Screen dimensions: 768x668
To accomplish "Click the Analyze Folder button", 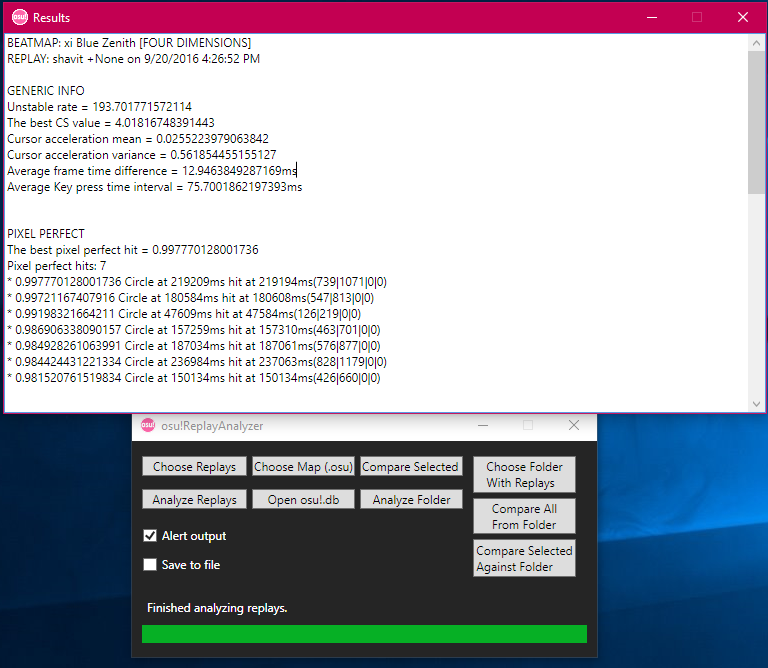I will pos(411,499).
